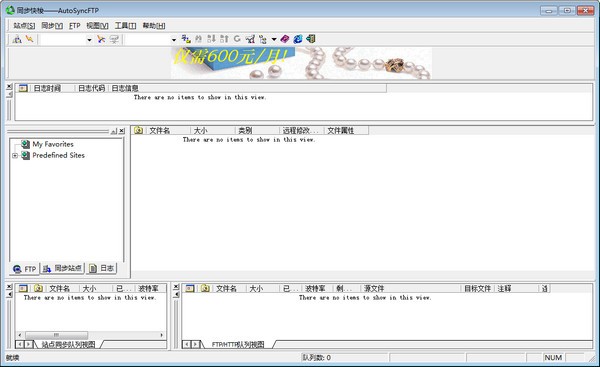Open the first toolbar combo box dropdown
Screen dimensions: 600x367
pyautogui.click(x=89, y=39)
